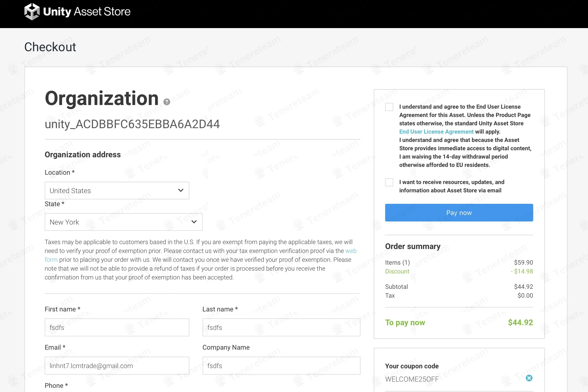
Task: Click the Last name input field
Action: pos(281,328)
